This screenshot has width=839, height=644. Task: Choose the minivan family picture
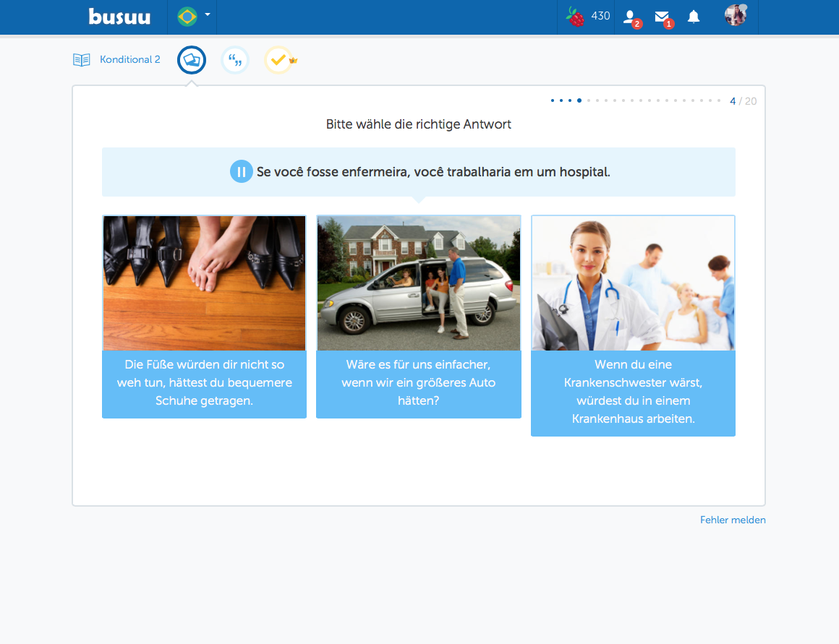(419, 283)
